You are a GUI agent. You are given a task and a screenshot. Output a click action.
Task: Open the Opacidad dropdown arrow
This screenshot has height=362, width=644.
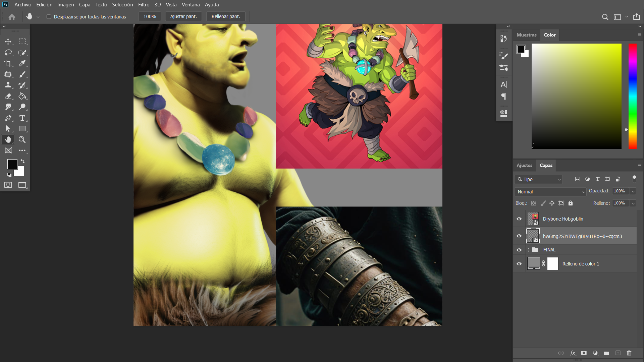click(633, 191)
